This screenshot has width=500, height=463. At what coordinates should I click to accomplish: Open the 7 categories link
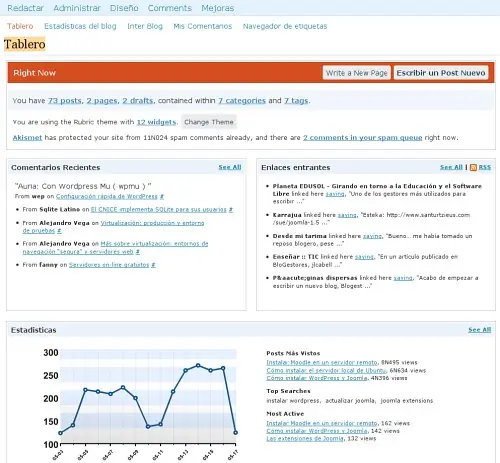point(242,101)
